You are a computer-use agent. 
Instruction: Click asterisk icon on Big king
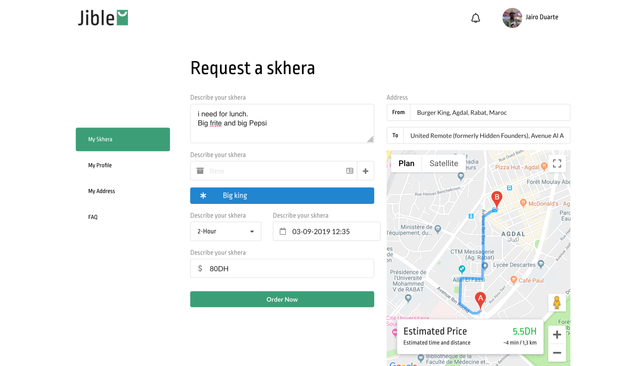pyautogui.click(x=203, y=195)
